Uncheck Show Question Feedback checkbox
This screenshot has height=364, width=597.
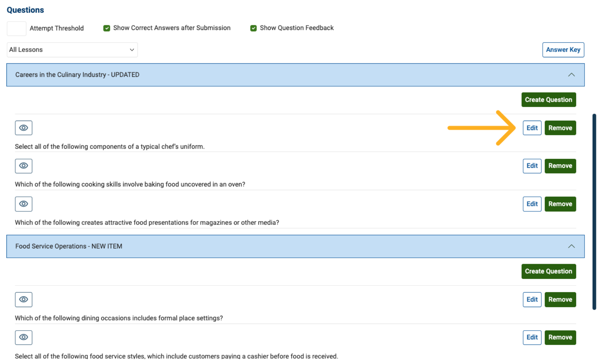pos(253,28)
